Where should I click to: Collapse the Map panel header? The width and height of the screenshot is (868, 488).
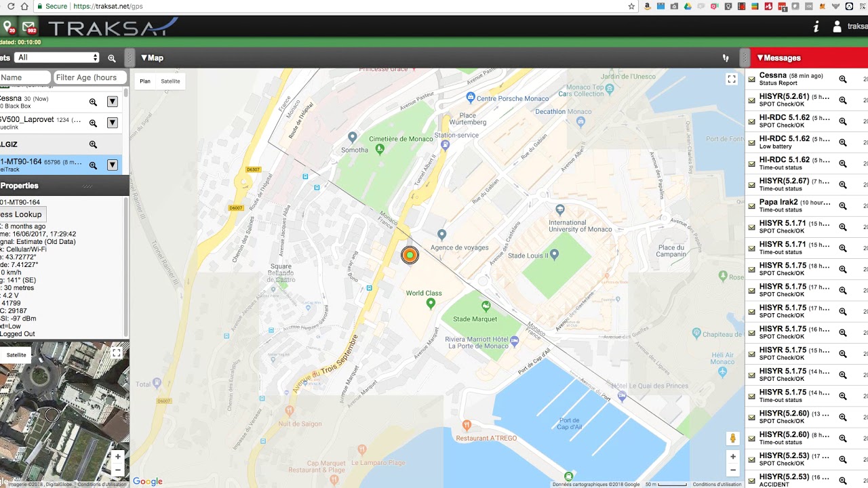tap(153, 58)
